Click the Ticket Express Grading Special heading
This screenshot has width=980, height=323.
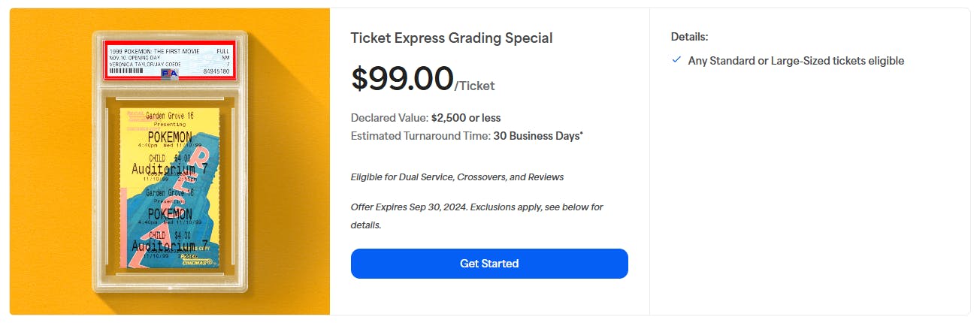click(x=452, y=38)
